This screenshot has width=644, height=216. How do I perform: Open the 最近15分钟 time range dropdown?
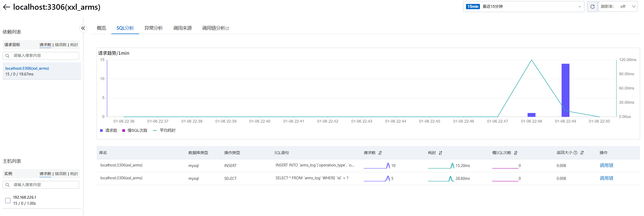[523, 7]
